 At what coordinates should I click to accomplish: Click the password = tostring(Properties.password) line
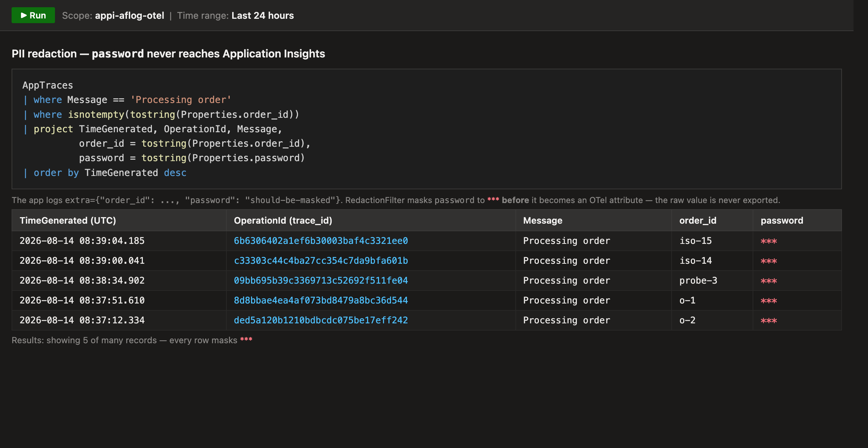[x=192, y=158]
